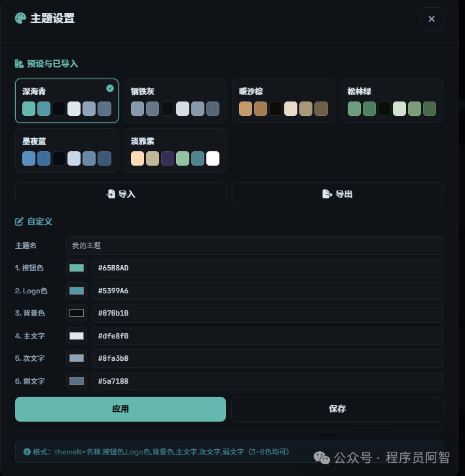Open the 次文字 color picker swatch
The height and width of the screenshot is (476, 465).
pyautogui.click(x=77, y=358)
